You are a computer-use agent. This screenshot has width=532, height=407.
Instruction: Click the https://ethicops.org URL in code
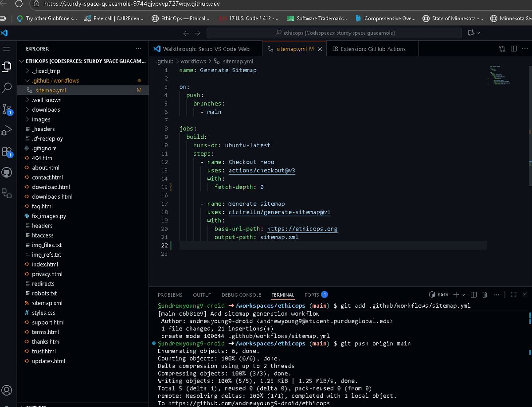302,229
